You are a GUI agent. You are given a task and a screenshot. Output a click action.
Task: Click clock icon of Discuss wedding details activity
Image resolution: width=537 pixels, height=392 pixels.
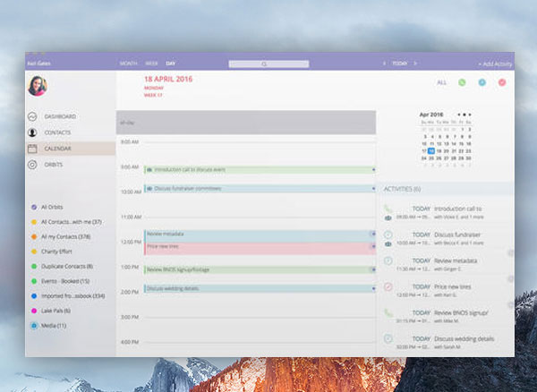pos(388,339)
